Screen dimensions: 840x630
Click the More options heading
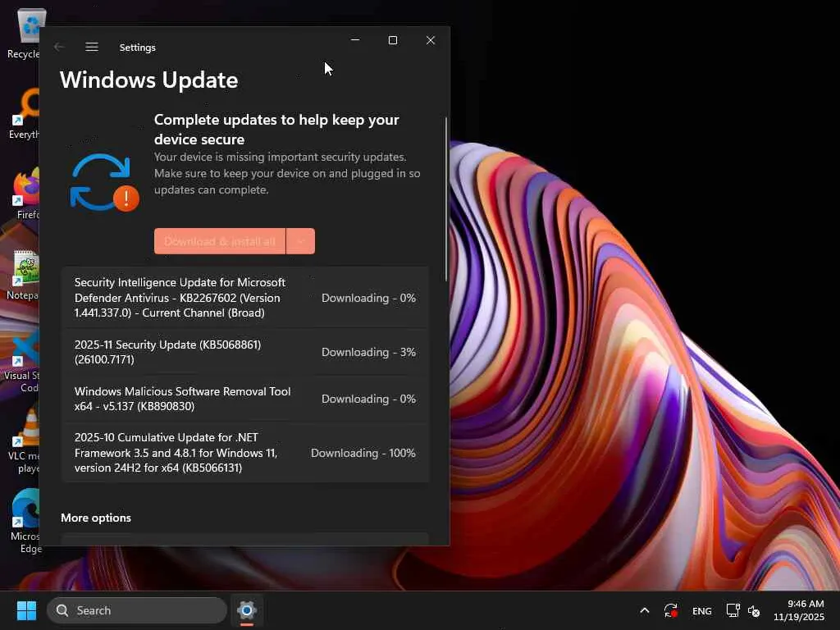tap(96, 518)
